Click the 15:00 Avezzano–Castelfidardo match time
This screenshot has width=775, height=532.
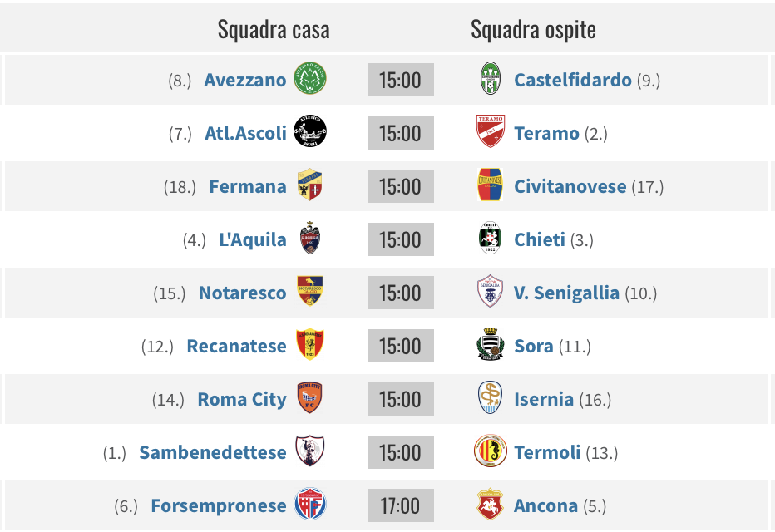click(x=400, y=80)
